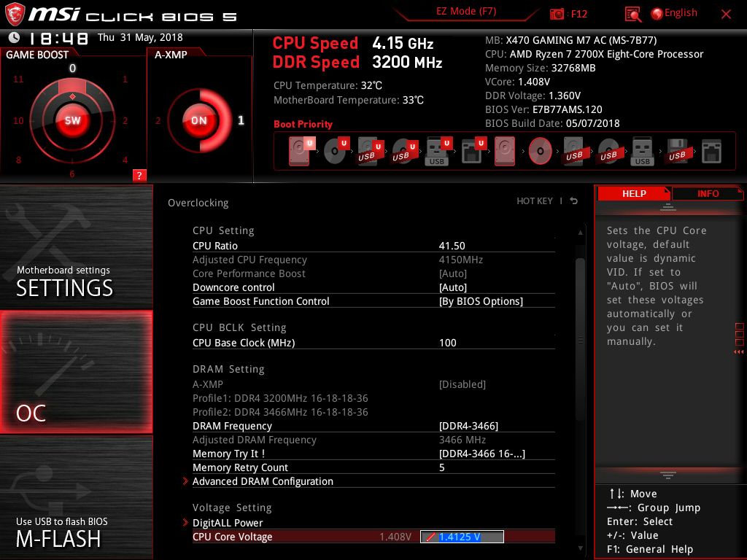Click the settings list scrollbar thumb
This screenshot has height=560, width=747.
coord(580,339)
